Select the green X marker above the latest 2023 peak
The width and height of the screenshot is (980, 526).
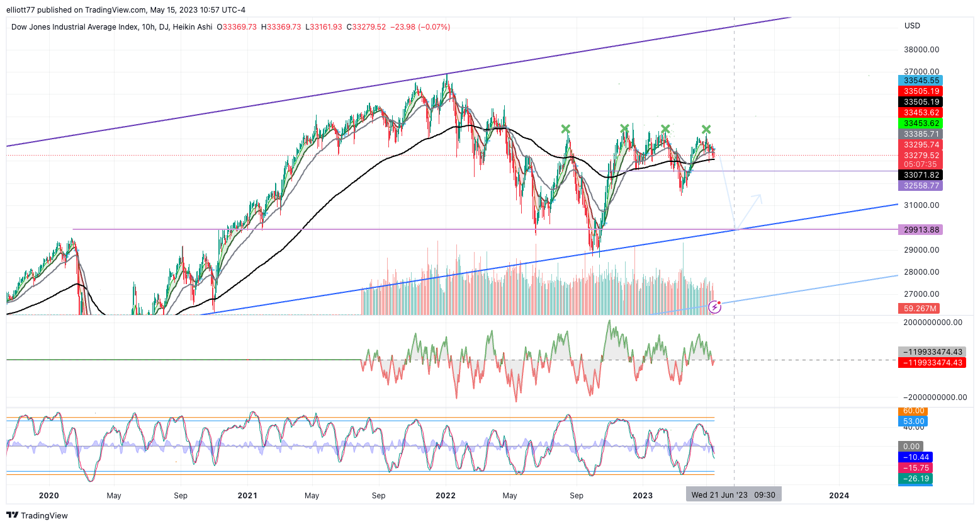(706, 129)
